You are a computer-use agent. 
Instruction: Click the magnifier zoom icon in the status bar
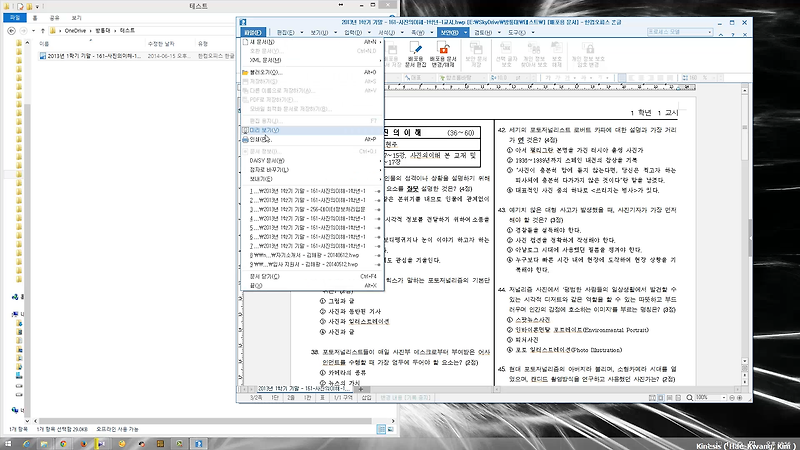pos(689,397)
